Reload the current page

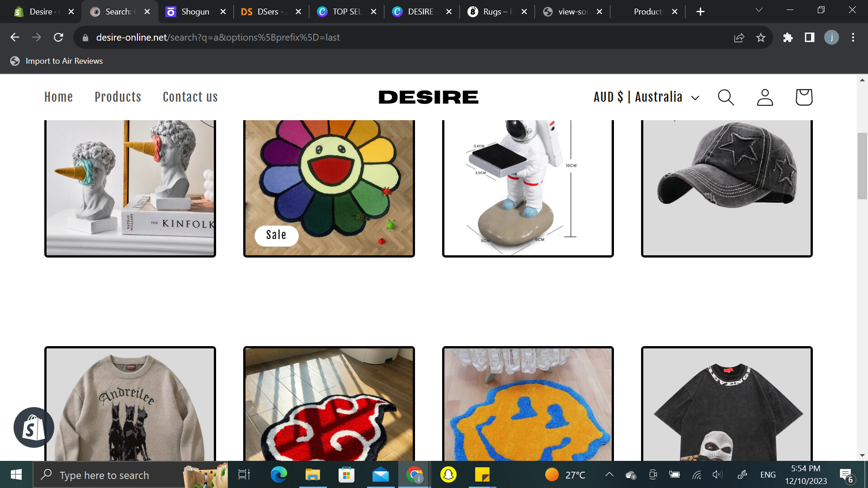(58, 38)
